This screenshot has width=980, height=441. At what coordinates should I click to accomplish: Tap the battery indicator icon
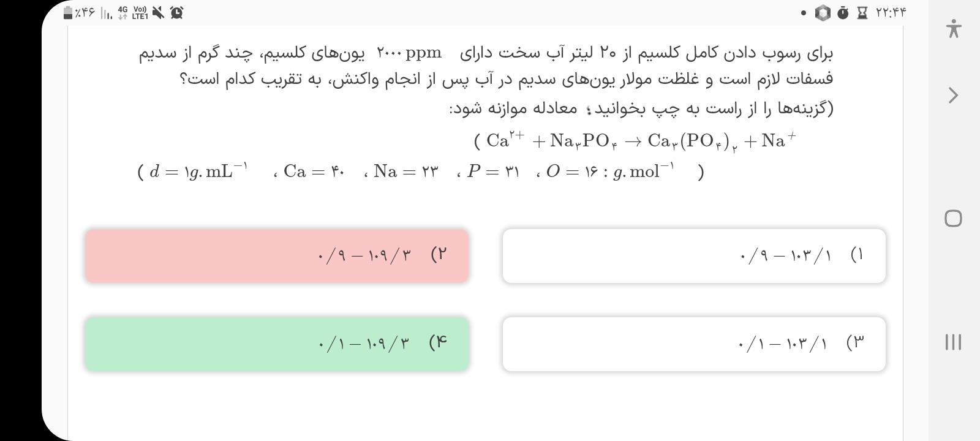[x=69, y=12]
